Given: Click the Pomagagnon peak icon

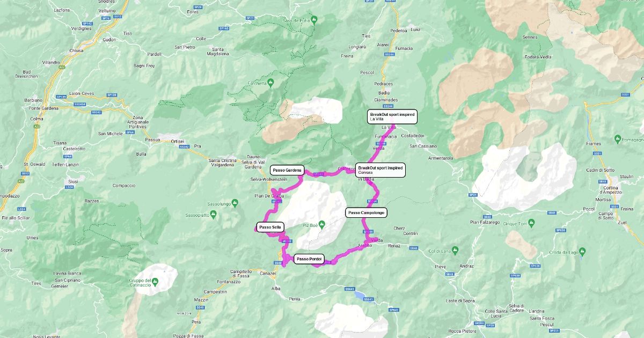Looking at the screenshot, I should (617, 139).
